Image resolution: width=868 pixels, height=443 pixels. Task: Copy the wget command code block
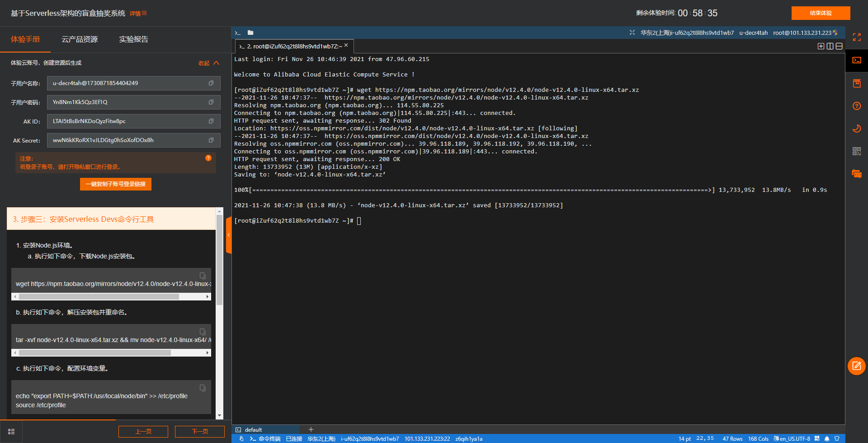[203, 276]
